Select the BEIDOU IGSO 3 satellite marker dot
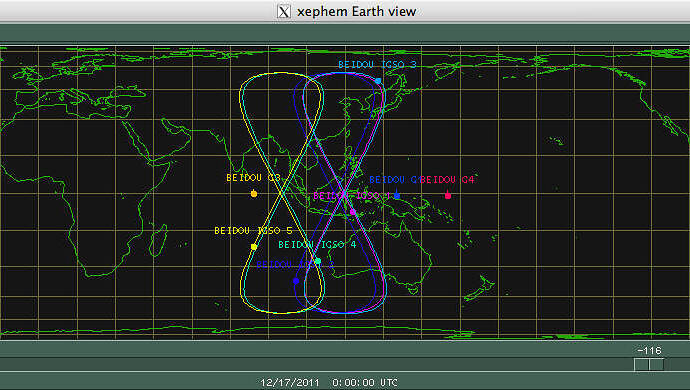The image size is (690, 390). pos(378,81)
